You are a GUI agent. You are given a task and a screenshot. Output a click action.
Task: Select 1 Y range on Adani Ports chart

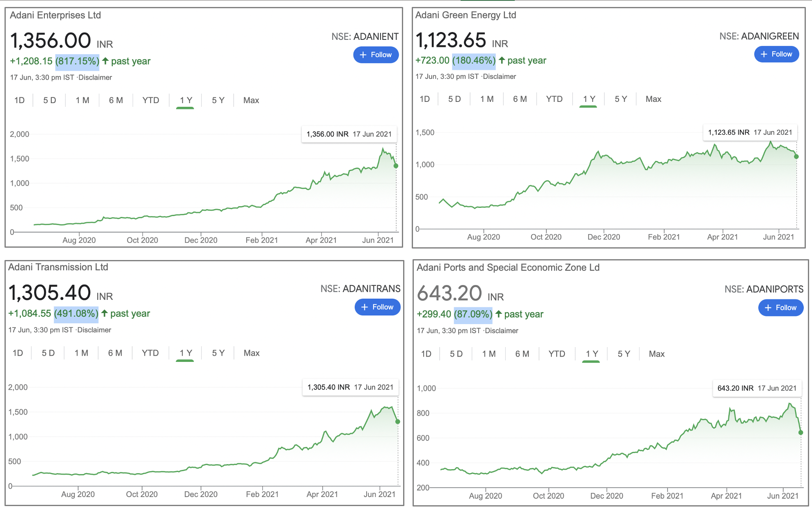592,354
